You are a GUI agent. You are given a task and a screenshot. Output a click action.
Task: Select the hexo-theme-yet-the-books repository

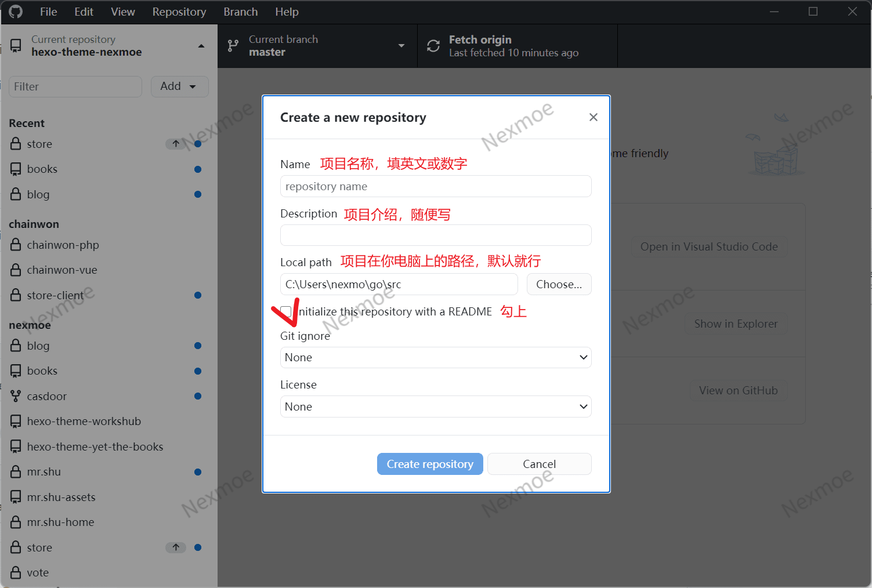pyautogui.click(x=95, y=447)
